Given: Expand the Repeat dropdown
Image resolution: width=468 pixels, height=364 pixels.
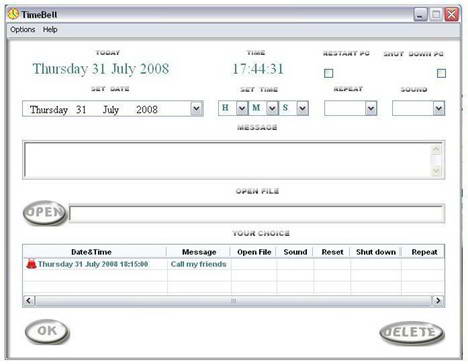Looking at the screenshot, I should pyautogui.click(x=371, y=108).
